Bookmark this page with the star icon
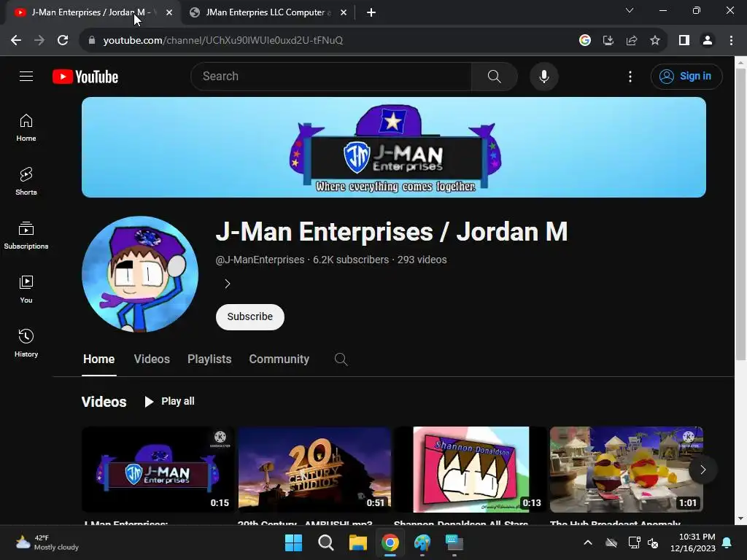747x560 pixels. tap(655, 40)
